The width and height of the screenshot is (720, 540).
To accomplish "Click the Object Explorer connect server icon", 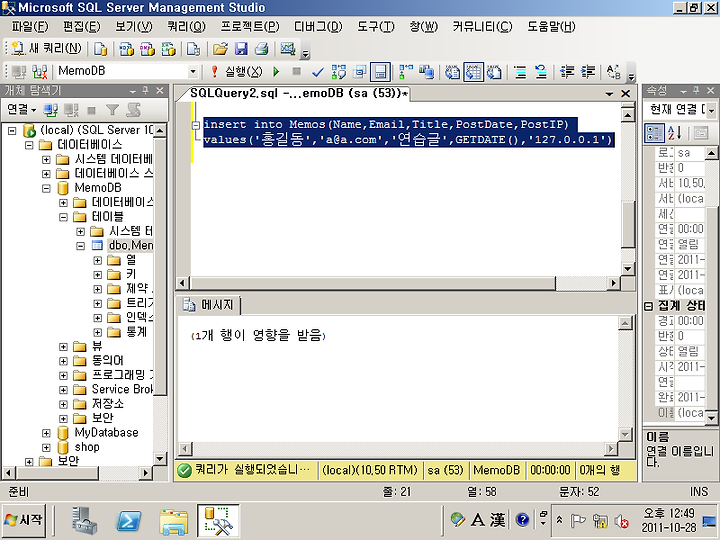I will pyautogui.click(x=51, y=110).
